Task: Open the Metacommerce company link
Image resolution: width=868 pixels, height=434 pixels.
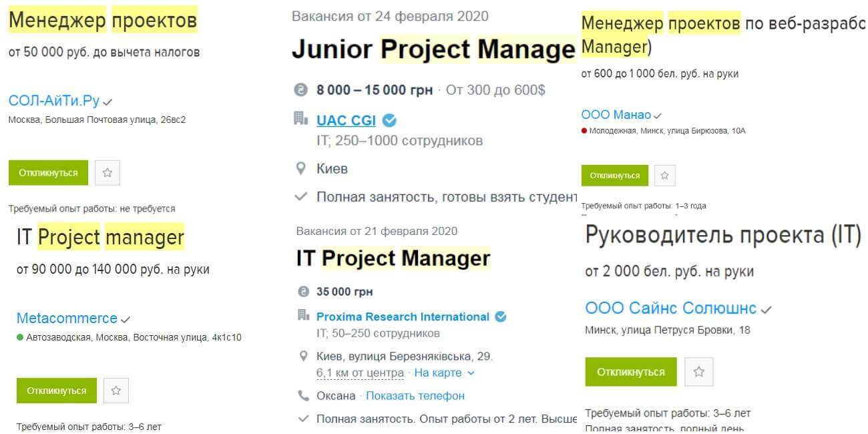Action: click(67, 318)
